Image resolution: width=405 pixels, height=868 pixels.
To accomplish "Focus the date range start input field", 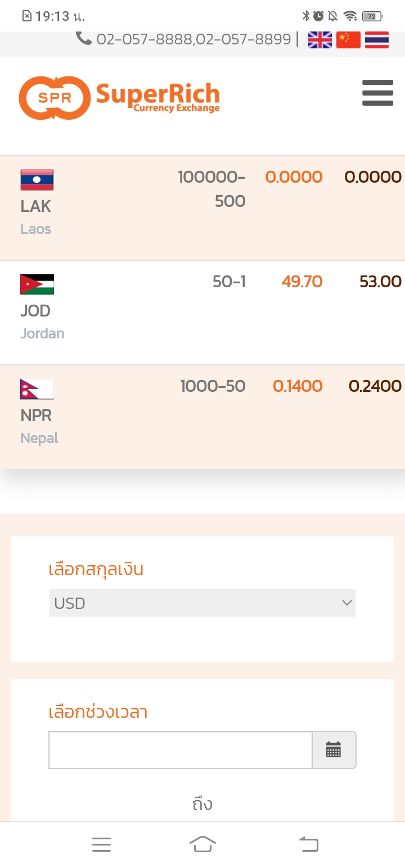I will coord(181,749).
